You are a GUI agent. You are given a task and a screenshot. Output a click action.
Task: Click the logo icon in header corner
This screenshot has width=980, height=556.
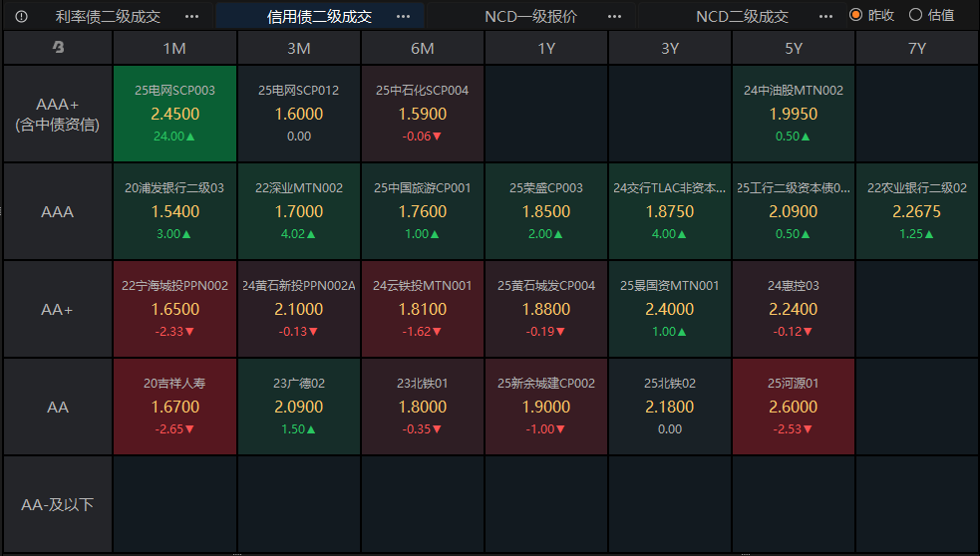(x=58, y=47)
